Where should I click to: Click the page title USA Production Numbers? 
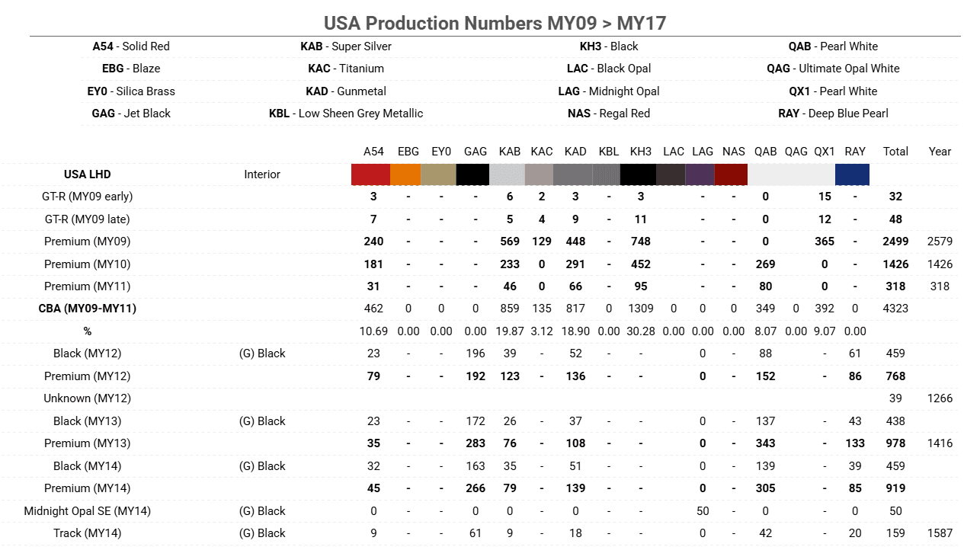tap(495, 24)
